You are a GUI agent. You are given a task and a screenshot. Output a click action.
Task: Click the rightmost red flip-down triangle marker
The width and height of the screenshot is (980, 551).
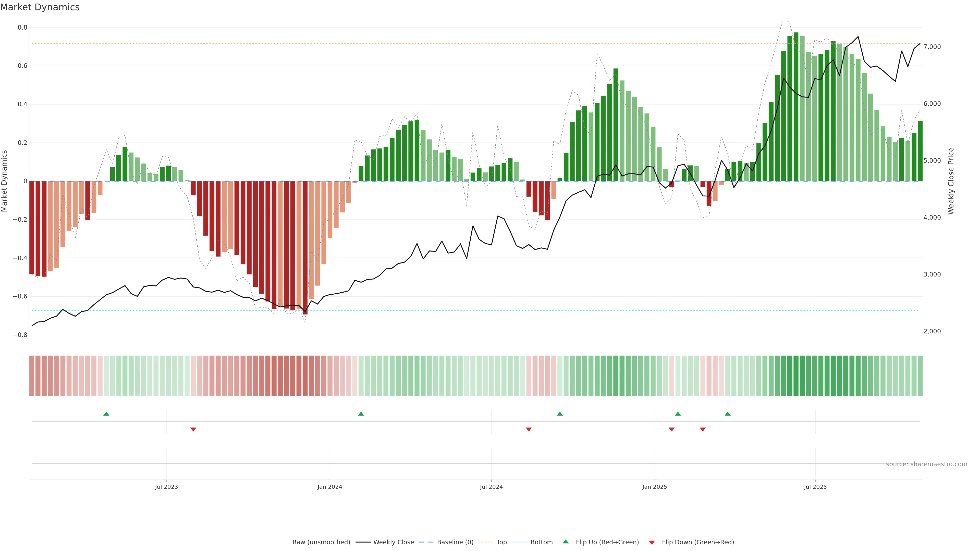pos(703,429)
